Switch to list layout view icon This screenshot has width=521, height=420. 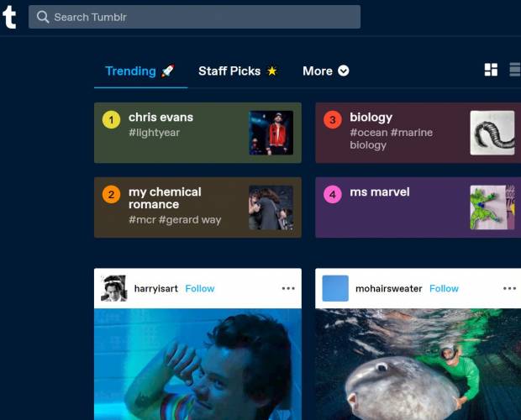pyautogui.click(x=515, y=70)
